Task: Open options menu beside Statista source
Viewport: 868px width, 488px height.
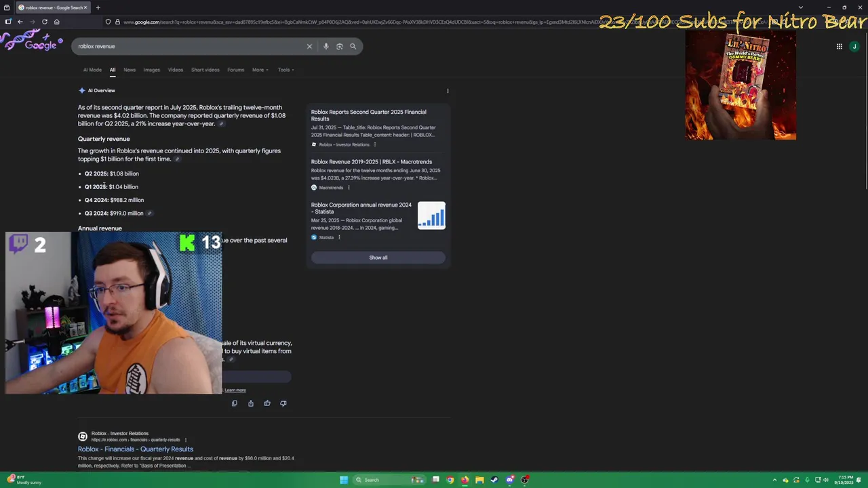Action: coord(339,237)
